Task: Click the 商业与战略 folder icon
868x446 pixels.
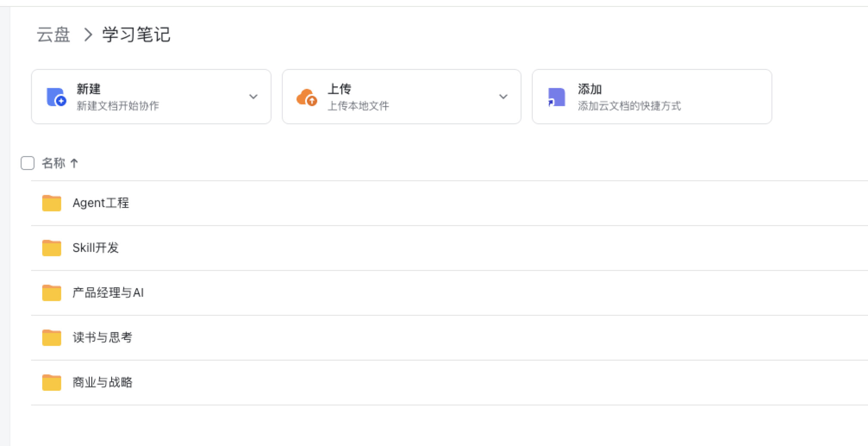Action: tap(52, 382)
